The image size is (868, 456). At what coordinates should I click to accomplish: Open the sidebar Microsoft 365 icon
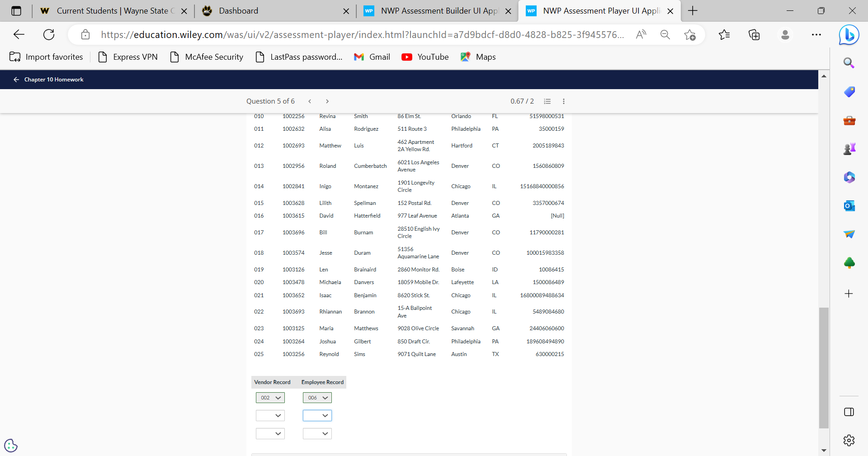[849, 177]
